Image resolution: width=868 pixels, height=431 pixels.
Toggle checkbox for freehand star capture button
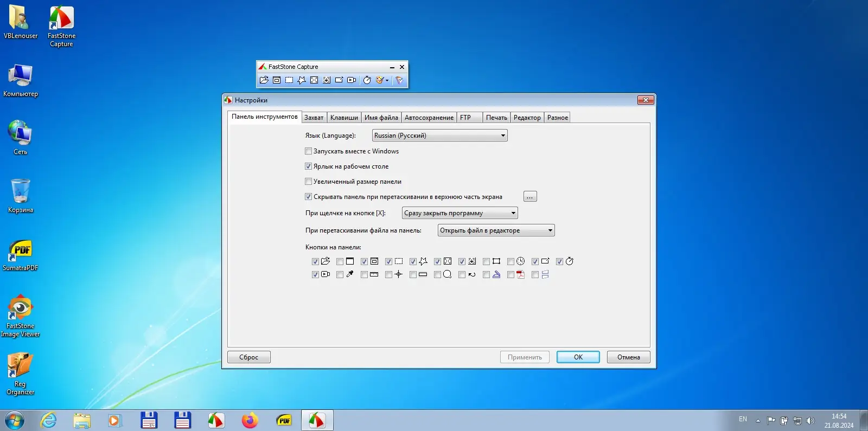coord(413,261)
